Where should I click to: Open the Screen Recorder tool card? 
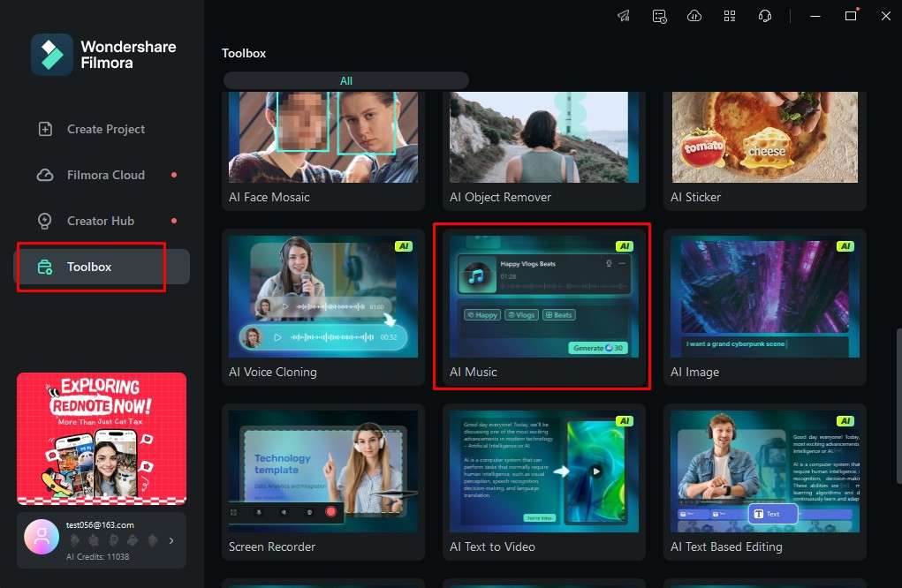point(323,482)
